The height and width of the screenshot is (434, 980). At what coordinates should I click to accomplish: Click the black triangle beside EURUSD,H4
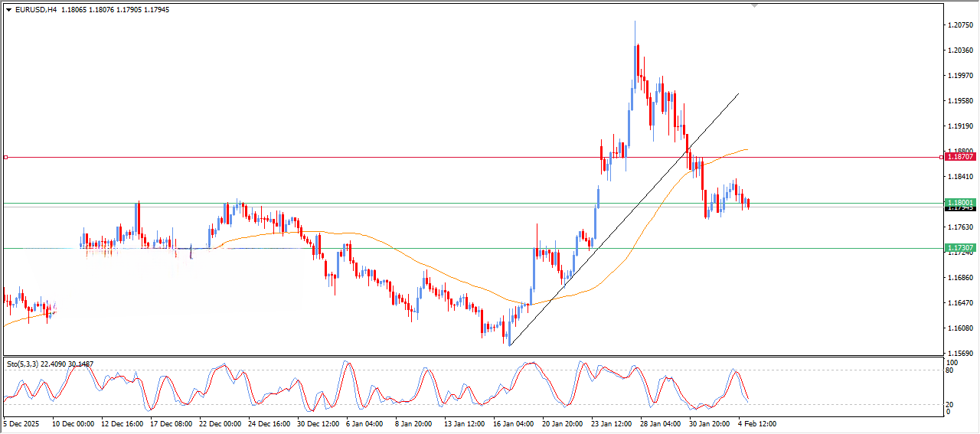coord(8,10)
